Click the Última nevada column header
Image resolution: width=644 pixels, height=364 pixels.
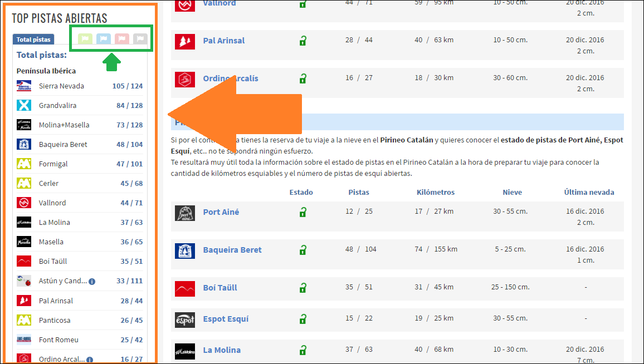(589, 192)
